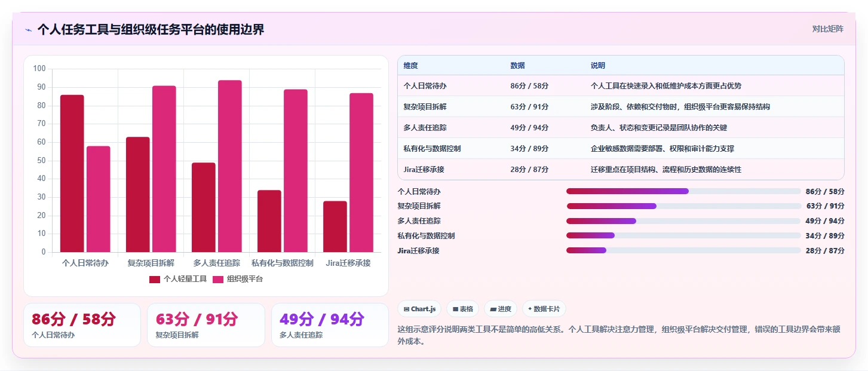Click the Jira迁移承接 progress bar
The height and width of the screenshot is (371, 868).
pyautogui.click(x=683, y=250)
